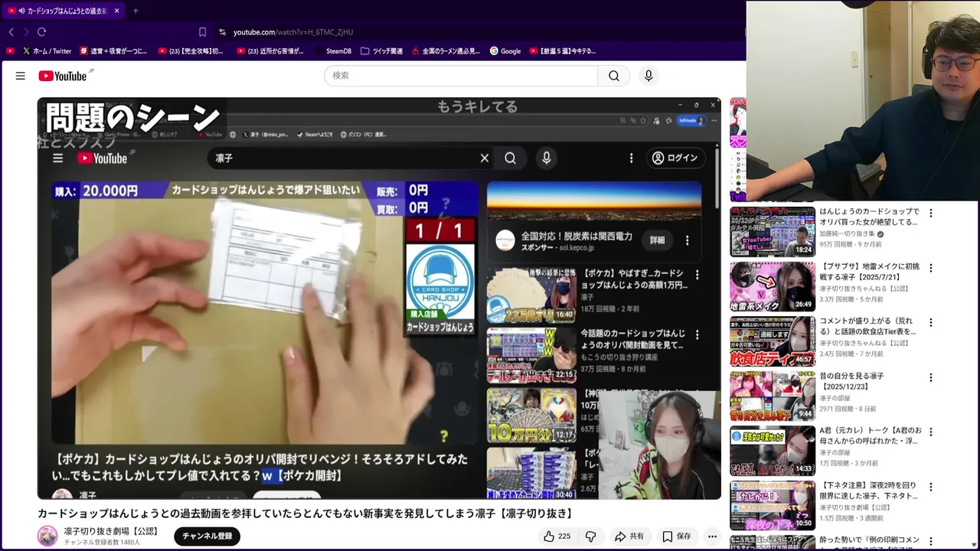
Task: Open the (23) 近所から苦情が bookmark
Action: 270,51
